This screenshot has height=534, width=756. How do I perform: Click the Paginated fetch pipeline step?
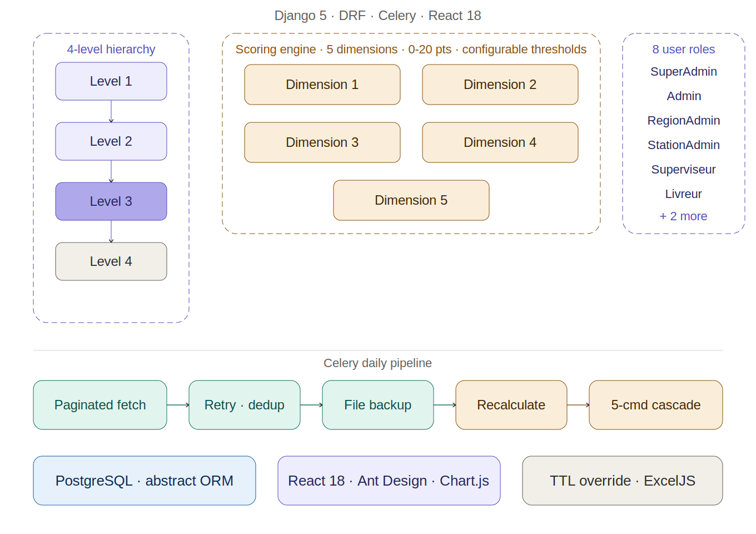pyautogui.click(x=100, y=405)
